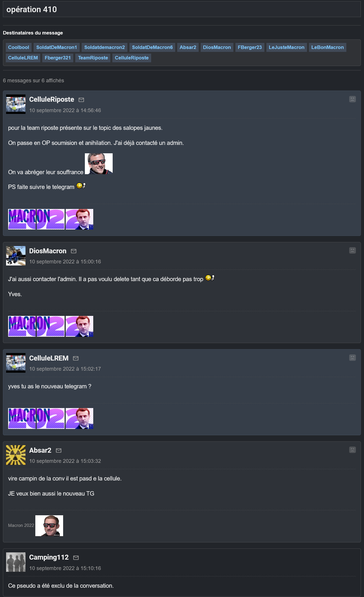364x597 pixels.
Task: Click the envelope icon next to Absar2
Action: [x=58, y=451]
